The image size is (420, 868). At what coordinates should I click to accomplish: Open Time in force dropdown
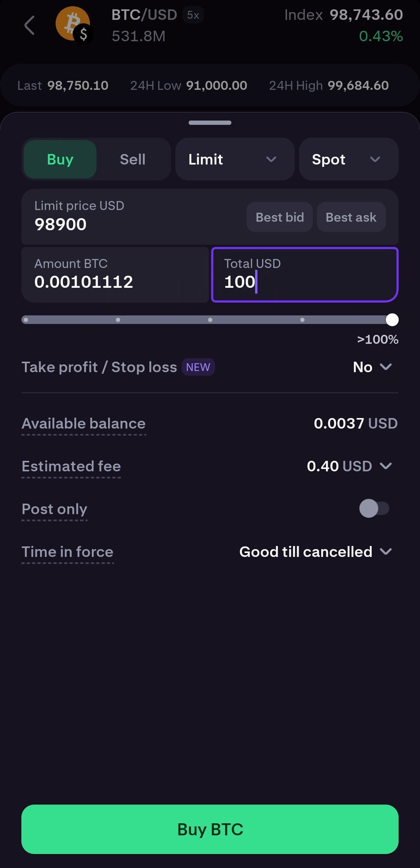[x=315, y=552]
